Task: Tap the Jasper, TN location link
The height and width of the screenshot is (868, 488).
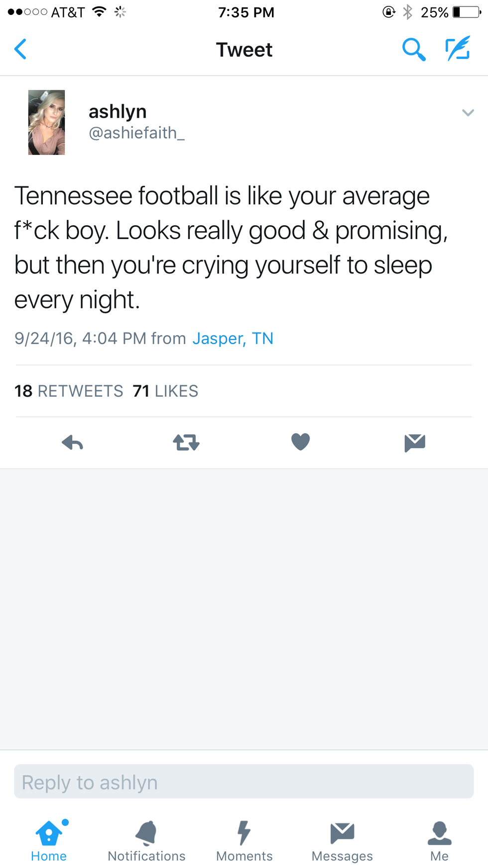Action: pyautogui.click(x=233, y=338)
